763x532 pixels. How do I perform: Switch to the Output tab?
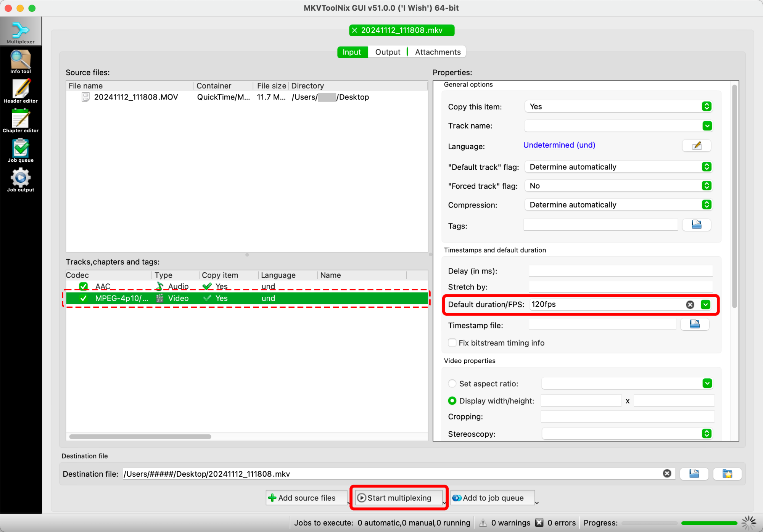click(x=388, y=52)
